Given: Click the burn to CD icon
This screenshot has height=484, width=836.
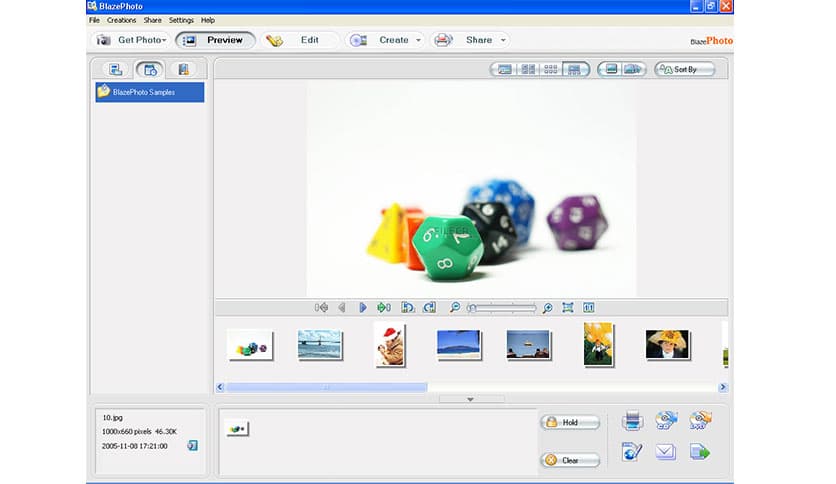Looking at the screenshot, I should [x=666, y=420].
